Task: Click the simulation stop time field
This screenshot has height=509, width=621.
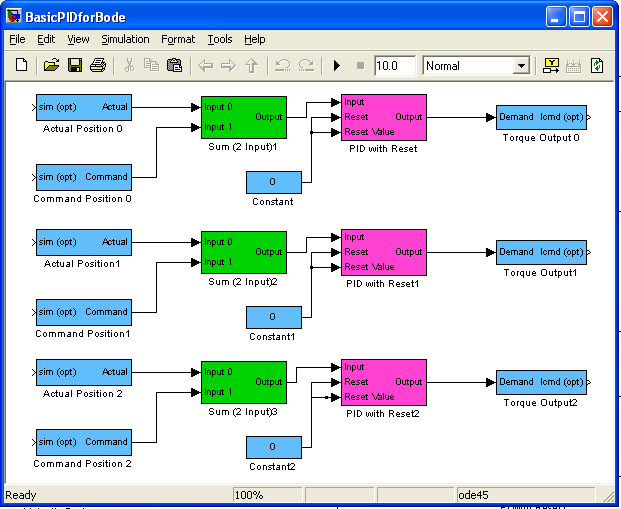Action: click(395, 66)
